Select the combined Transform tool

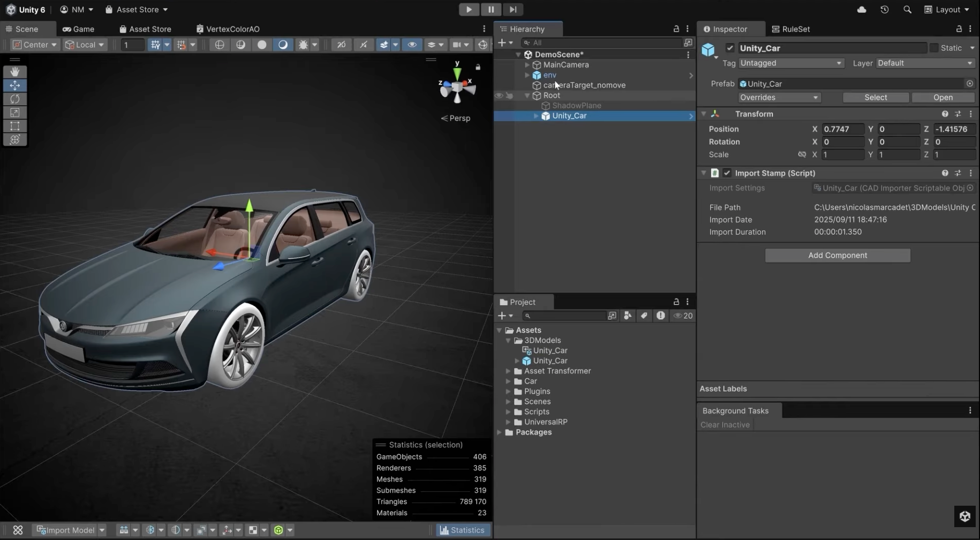[x=15, y=139]
